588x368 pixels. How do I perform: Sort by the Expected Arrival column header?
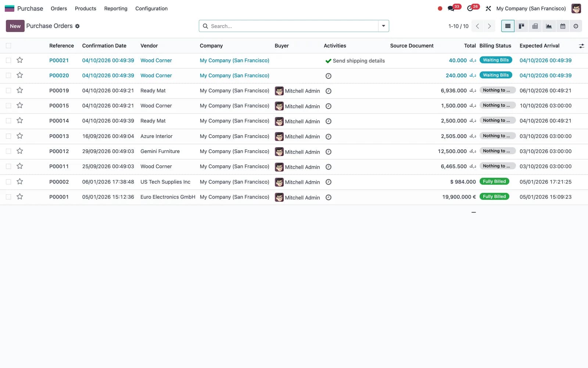[539, 46]
